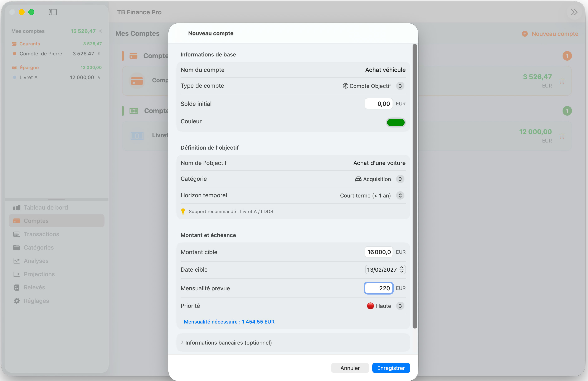This screenshot has height=381, width=588.
Task: Open the Transactions sidebar item
Action: point(41,234)
